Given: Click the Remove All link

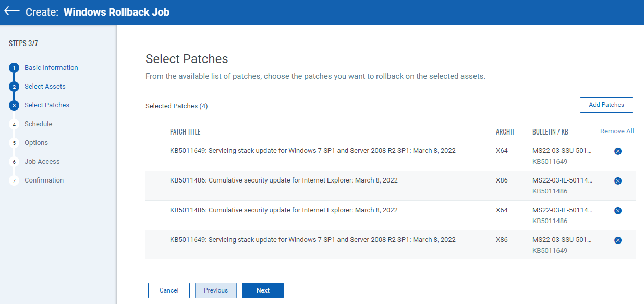Looking at the screenshot, I should point(617,131).
